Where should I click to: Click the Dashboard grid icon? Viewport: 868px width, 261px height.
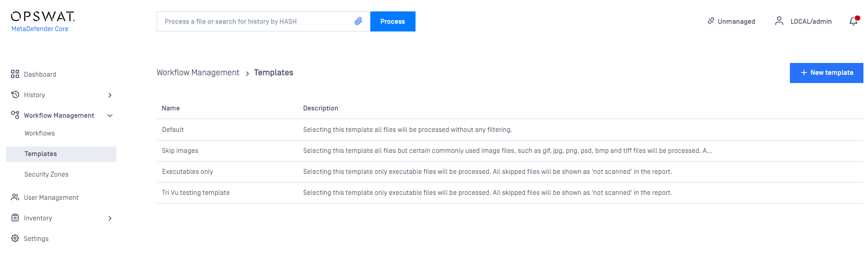15,74
